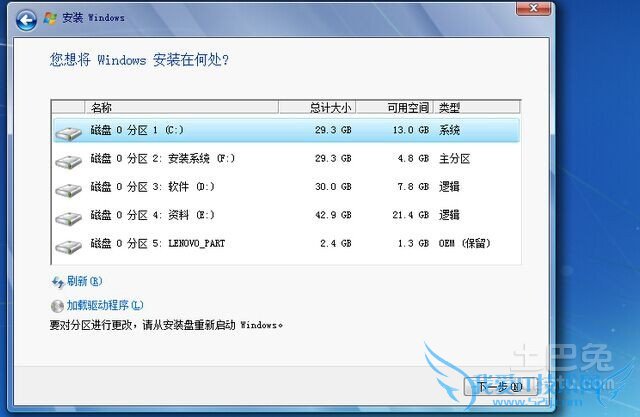
Task: Click the 42.9 GB total size value
Action: 333,215
